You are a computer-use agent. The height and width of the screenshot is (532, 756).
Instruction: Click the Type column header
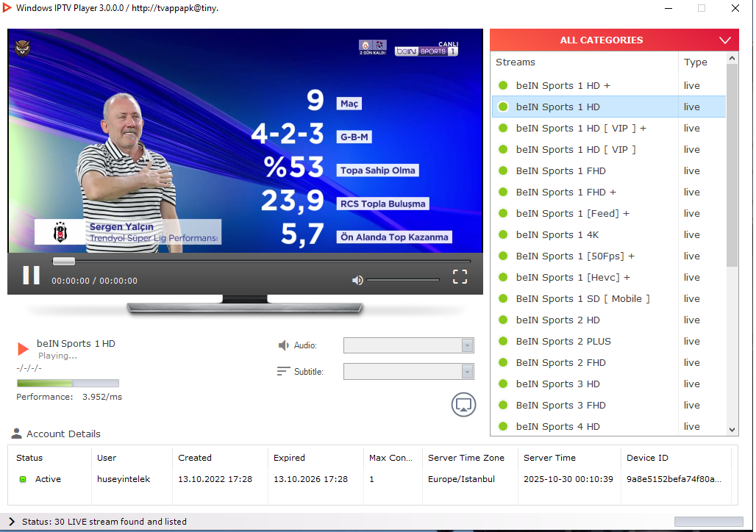pyautogui.click(x=696, y=62)
